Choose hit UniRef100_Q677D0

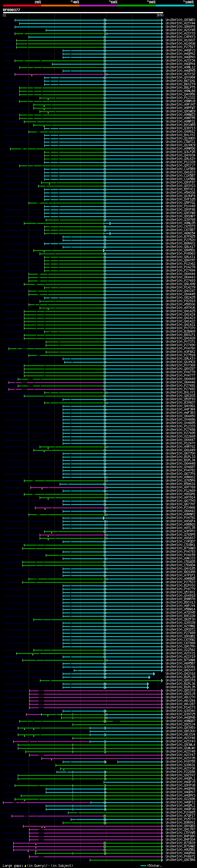[180, 453]
